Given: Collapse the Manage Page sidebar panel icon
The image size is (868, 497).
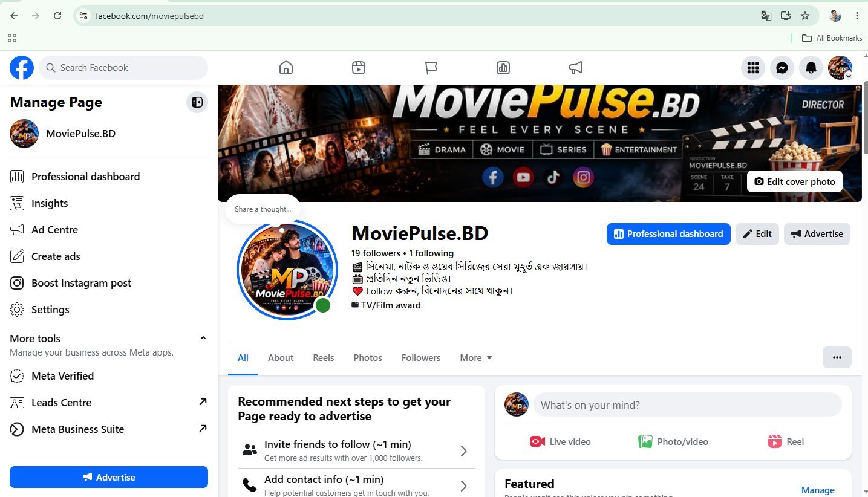Looking at the screenshot, I should [197, 102].
